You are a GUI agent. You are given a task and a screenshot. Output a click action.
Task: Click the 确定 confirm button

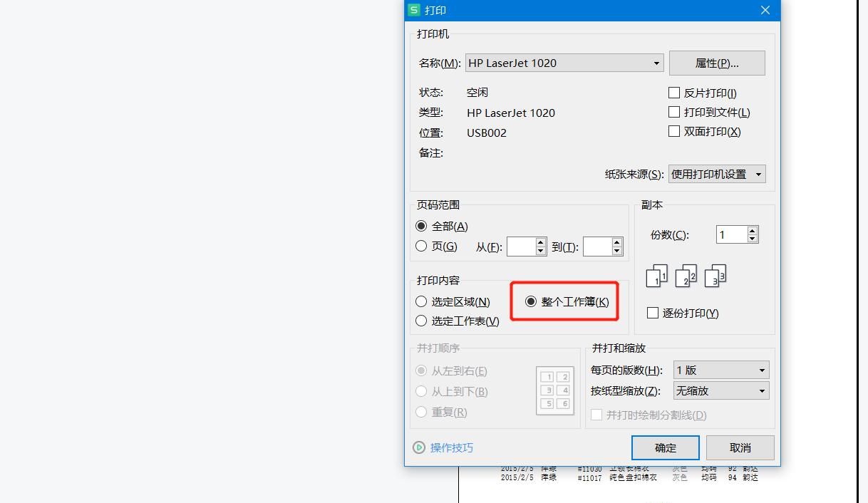pyautogui.click(x=665, y=447)
